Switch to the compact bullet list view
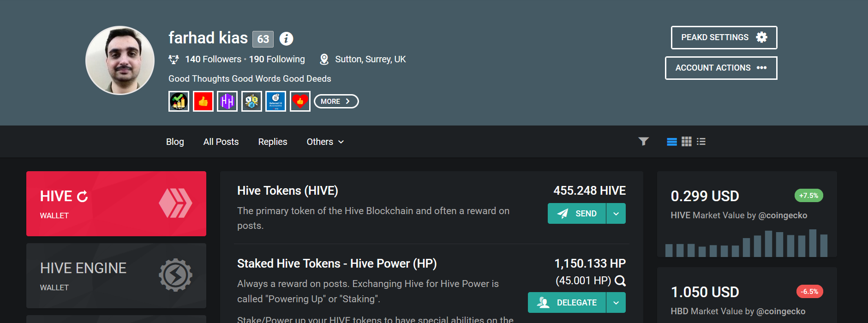The width and height of the screenshot is (868, 323). [x=701, y=142]
